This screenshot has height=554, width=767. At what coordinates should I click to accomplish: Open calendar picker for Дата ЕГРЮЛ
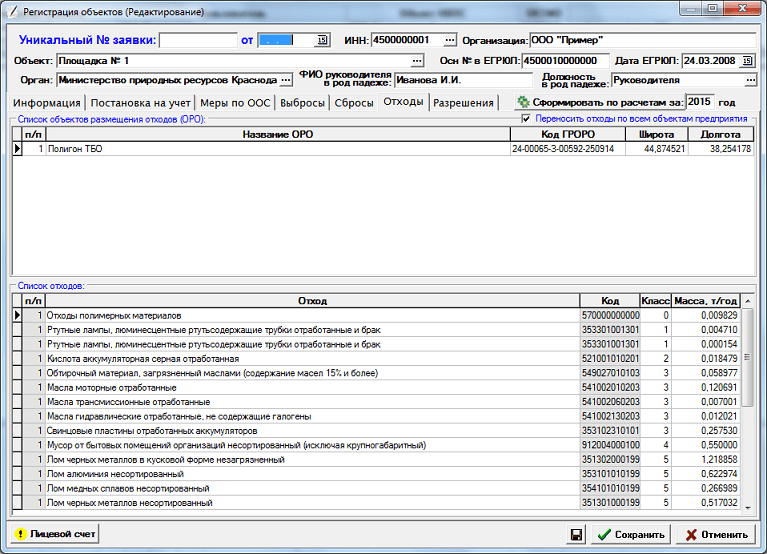747,61
